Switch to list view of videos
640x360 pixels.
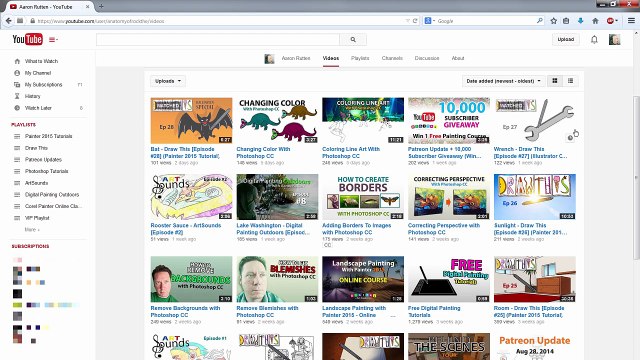click(x=571, y=81)
